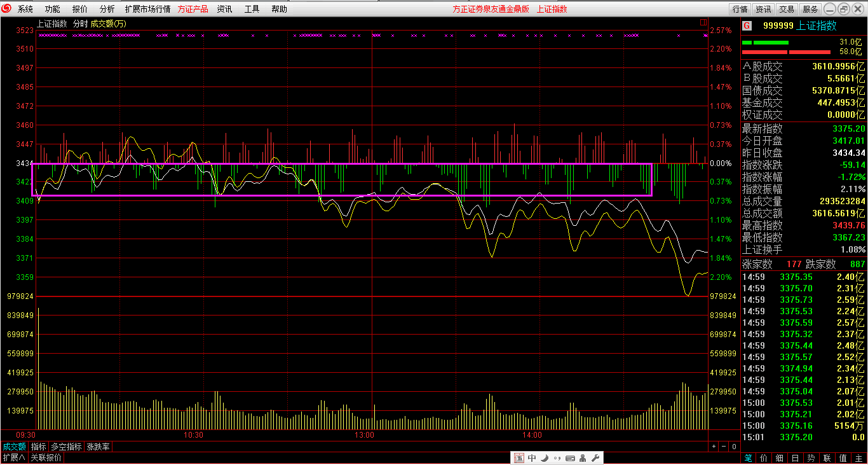Click the IME 五 input mode icon
The width and height of the screenshot is (868, 465).
click(519, 458)
